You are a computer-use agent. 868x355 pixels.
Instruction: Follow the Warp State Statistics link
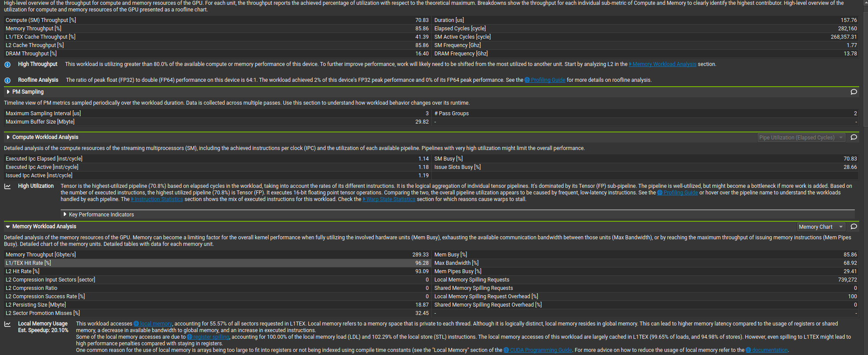click(390, 199)
